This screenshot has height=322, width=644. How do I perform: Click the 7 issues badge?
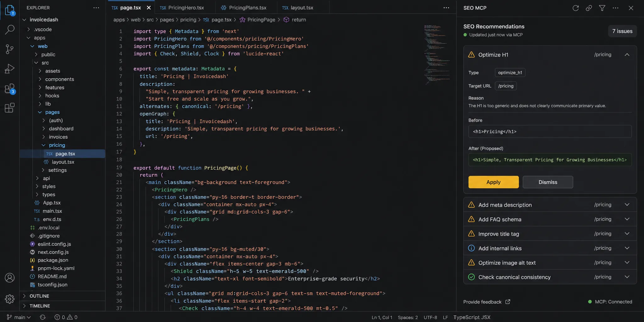pos(622,31)
